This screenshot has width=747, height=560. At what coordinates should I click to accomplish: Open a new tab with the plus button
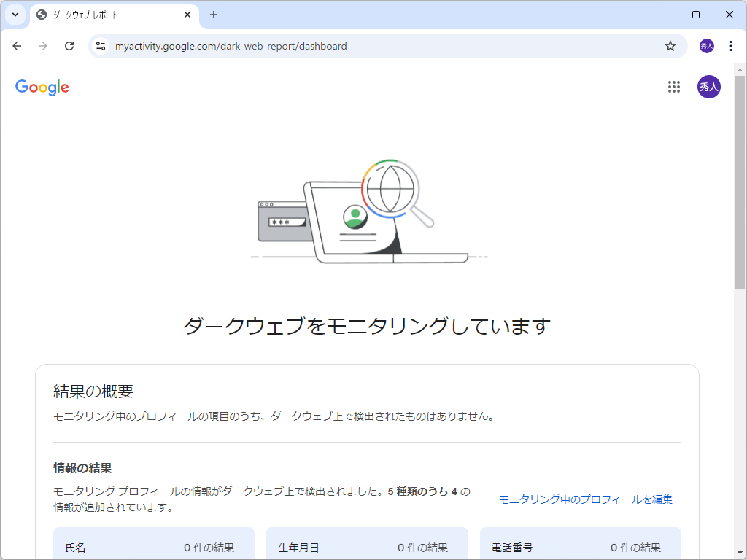click(212, 15)
